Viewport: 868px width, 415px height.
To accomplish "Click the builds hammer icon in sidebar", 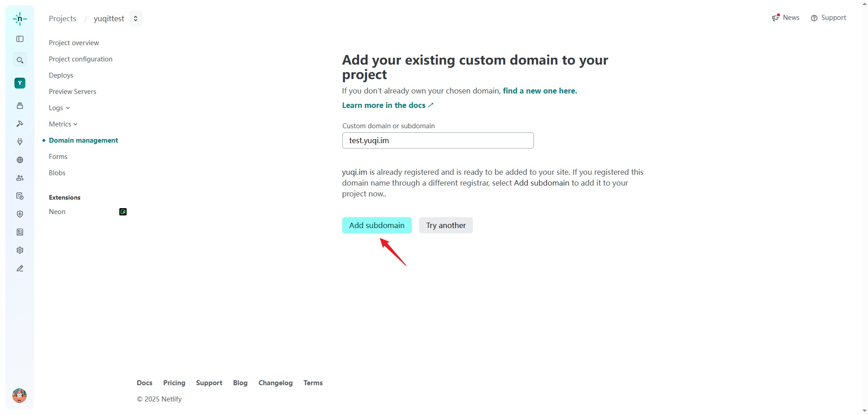I will click(x=20, y=124).
